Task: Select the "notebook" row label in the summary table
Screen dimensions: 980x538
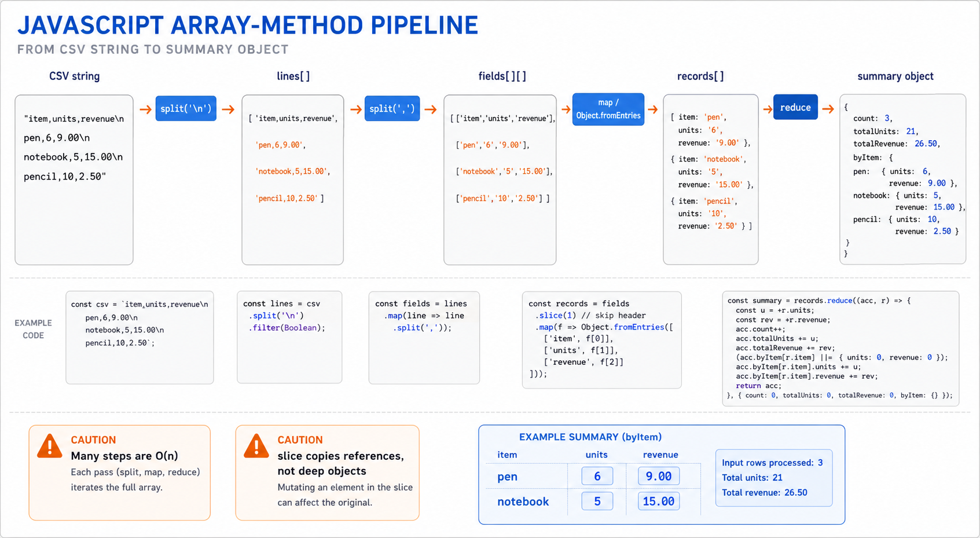Action: point(523,502)
